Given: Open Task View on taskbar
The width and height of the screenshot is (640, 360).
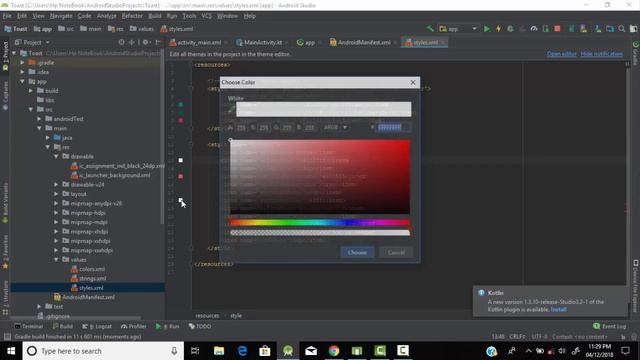Looking at the screenshot, I should point(195,351).
